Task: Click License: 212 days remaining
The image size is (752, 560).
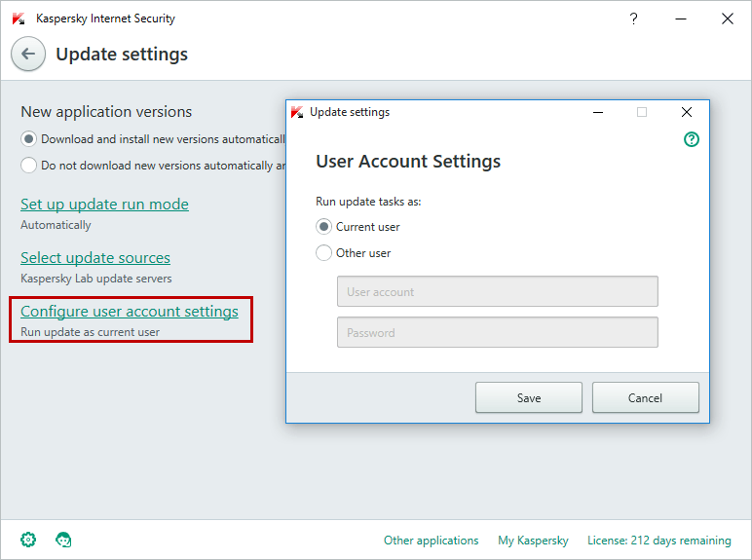Action: (x=659, y=541)
